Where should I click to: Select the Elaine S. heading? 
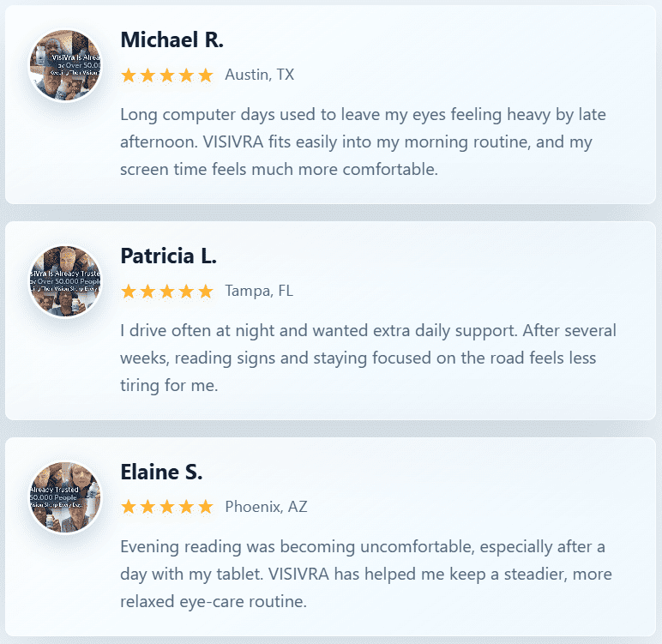click(x=161, y=472)
